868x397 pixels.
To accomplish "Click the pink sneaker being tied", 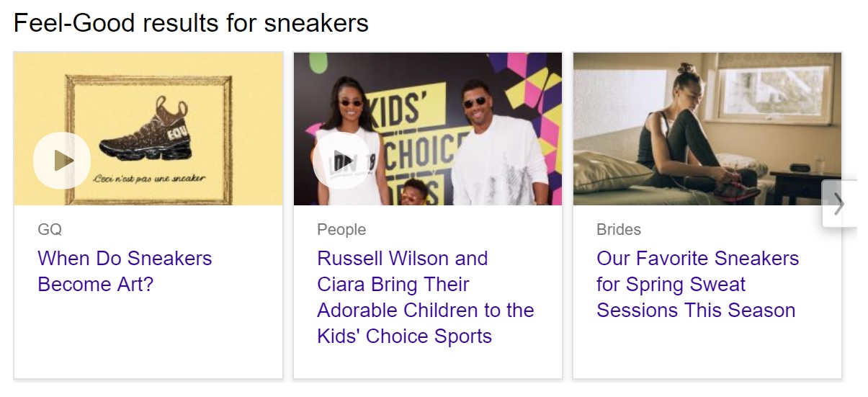I will [x=736, y=190].
